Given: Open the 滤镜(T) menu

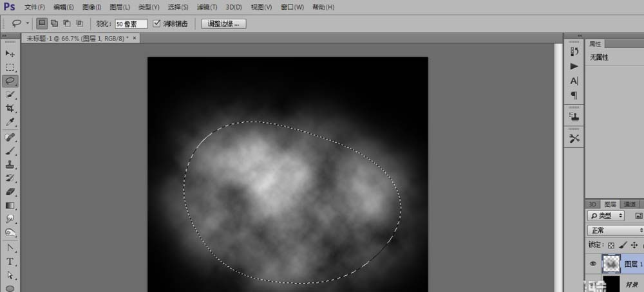Looking at the screenshot, I should 206,7.
